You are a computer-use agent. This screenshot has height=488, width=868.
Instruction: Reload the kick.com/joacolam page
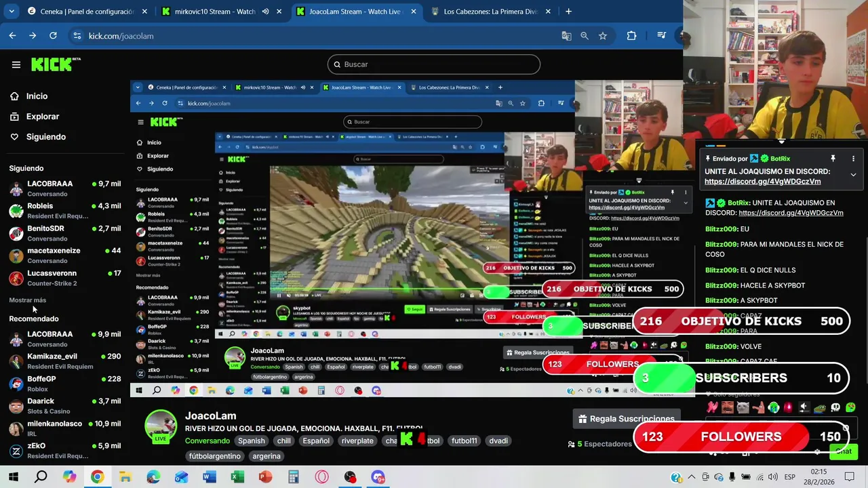coord(53,36)
